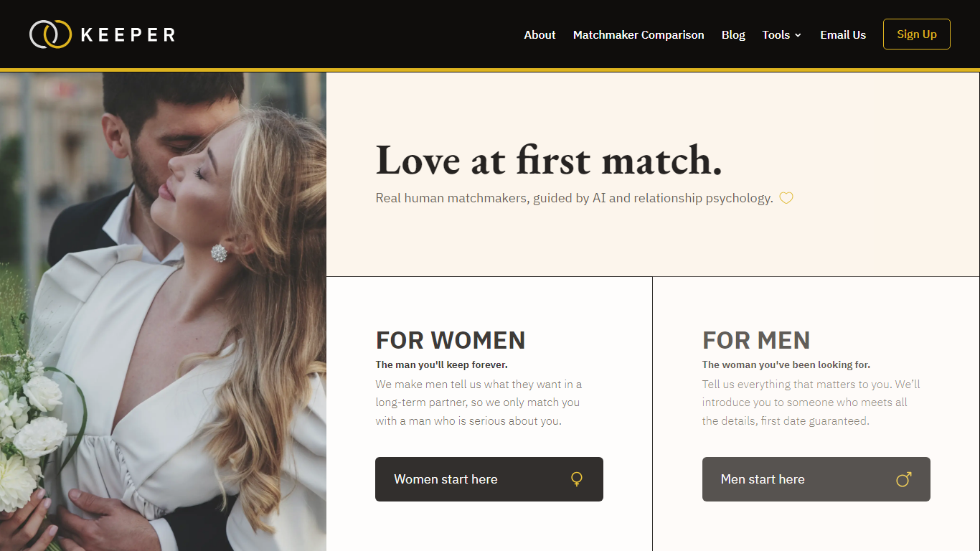This screenshot has width=980, height=551.
Task: Click the female symbol icon on the women's button
Action: pyautogui.click(x=576, y=479)
